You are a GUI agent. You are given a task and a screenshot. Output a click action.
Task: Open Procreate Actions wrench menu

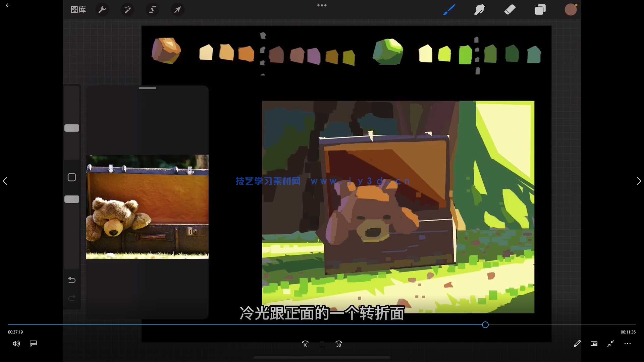point(102,10)
